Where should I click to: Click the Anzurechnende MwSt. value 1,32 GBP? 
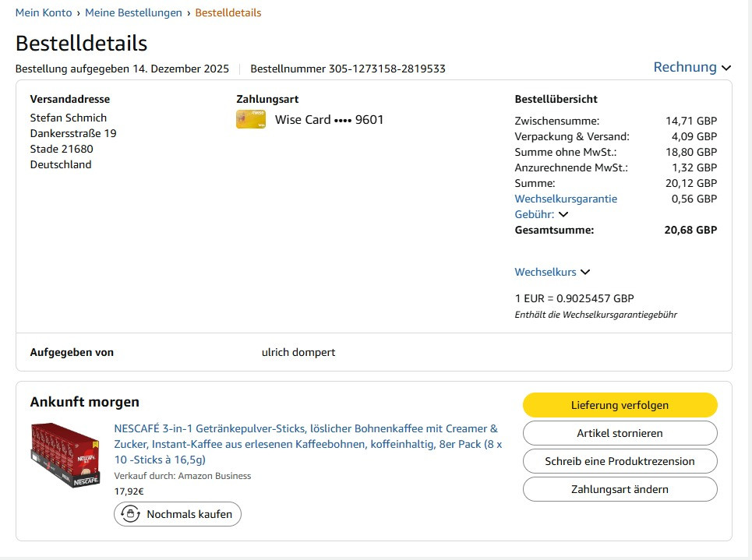pos(694,167)
